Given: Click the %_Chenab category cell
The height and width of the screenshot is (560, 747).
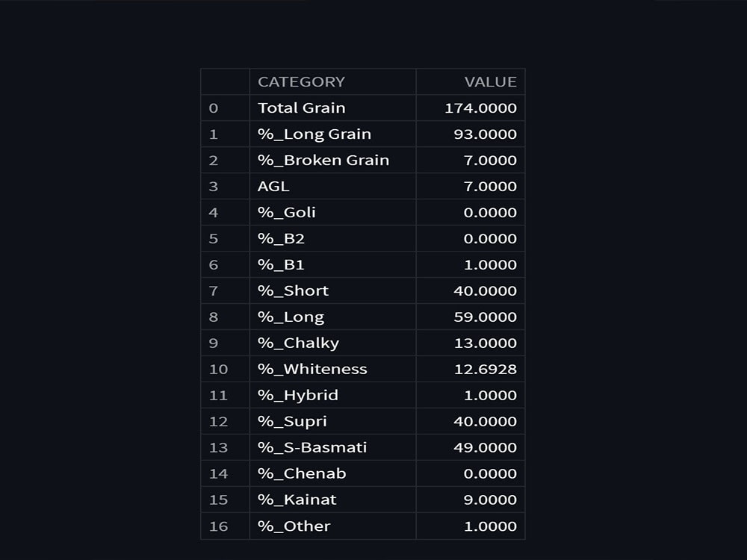Looking at the screenshot, I should pos(302,474).
